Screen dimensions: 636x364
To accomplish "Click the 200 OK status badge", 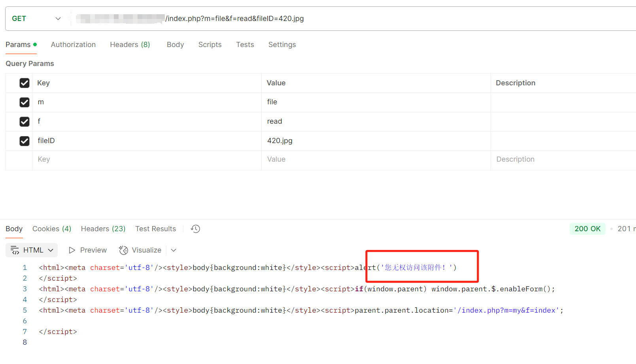I will [587, 229].
